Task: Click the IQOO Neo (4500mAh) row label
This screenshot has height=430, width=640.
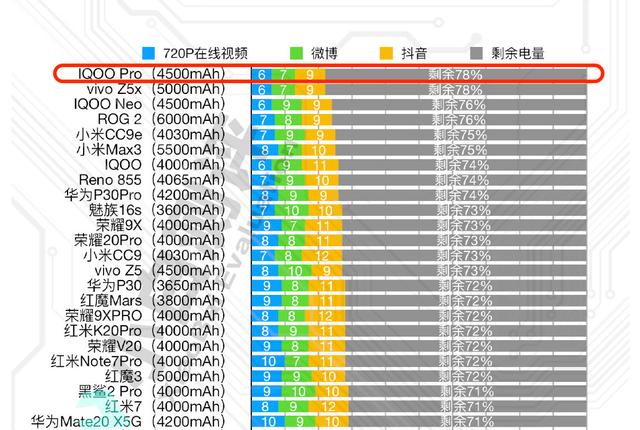Action: 149,104
